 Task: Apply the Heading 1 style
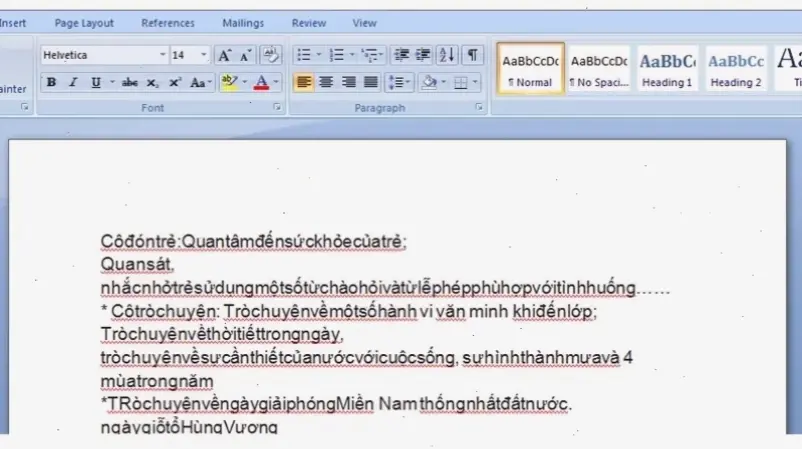pos(667,69)
